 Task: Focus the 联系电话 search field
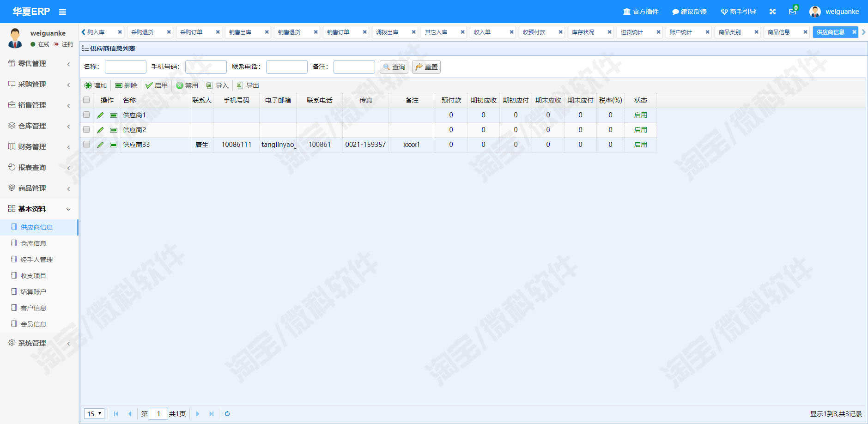click(x=287, y=67)
